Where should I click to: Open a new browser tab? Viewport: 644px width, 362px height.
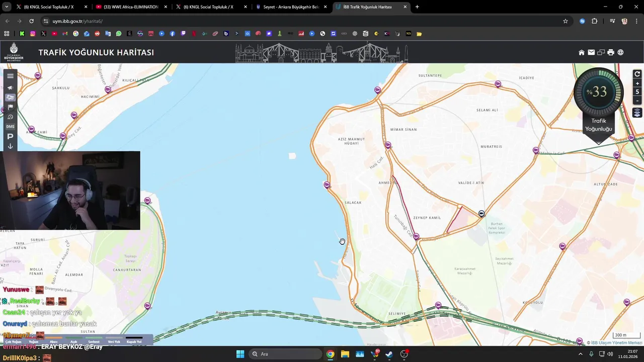417,7
